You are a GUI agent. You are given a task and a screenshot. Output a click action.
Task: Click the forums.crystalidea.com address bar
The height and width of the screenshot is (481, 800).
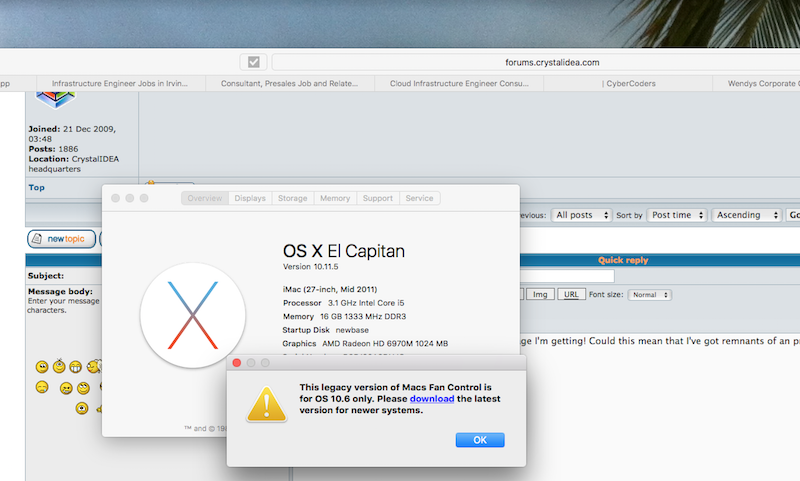click(536, 62)
